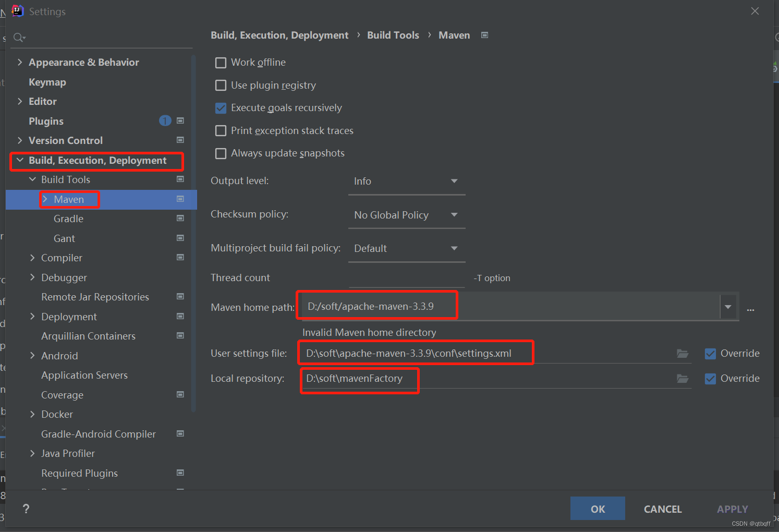Click the project-level icon beside Remote Jar Repositories
Image resolution: width=779 pixels, height=532 pixels.
[180, 296]
